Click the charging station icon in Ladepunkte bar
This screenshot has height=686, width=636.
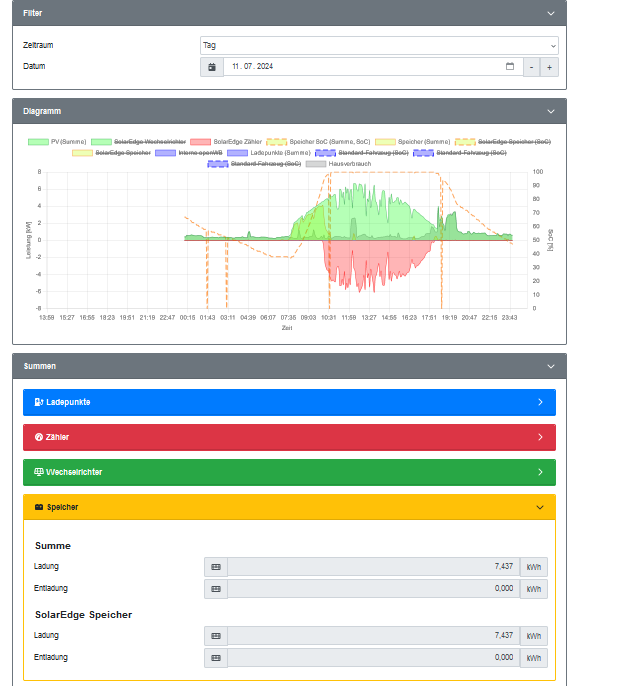38,402
